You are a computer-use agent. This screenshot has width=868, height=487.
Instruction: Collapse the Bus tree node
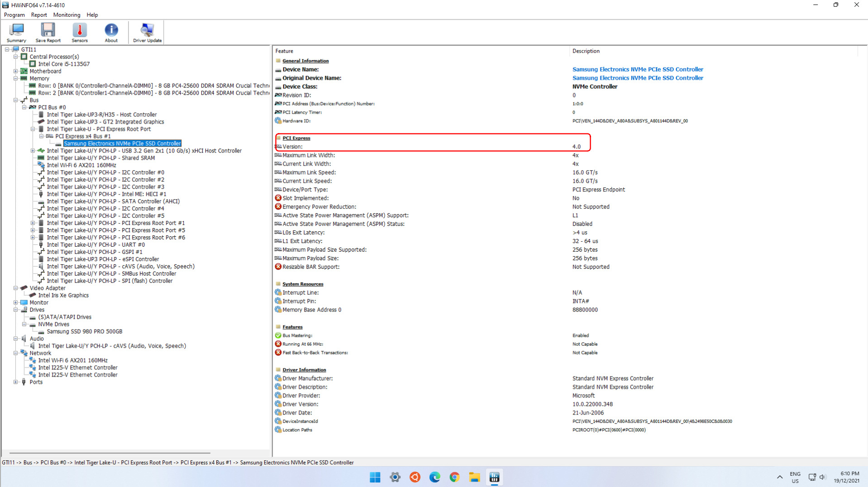[x=16, y=100]
